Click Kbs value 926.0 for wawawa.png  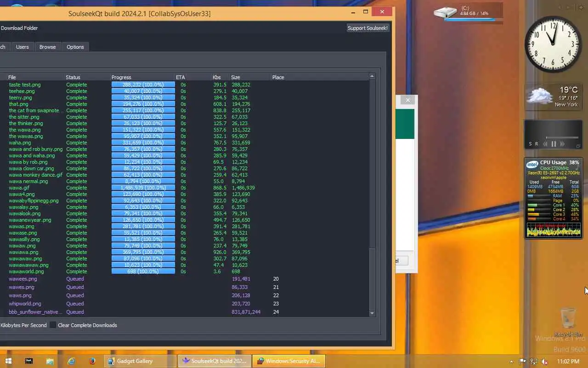(220, 252)
